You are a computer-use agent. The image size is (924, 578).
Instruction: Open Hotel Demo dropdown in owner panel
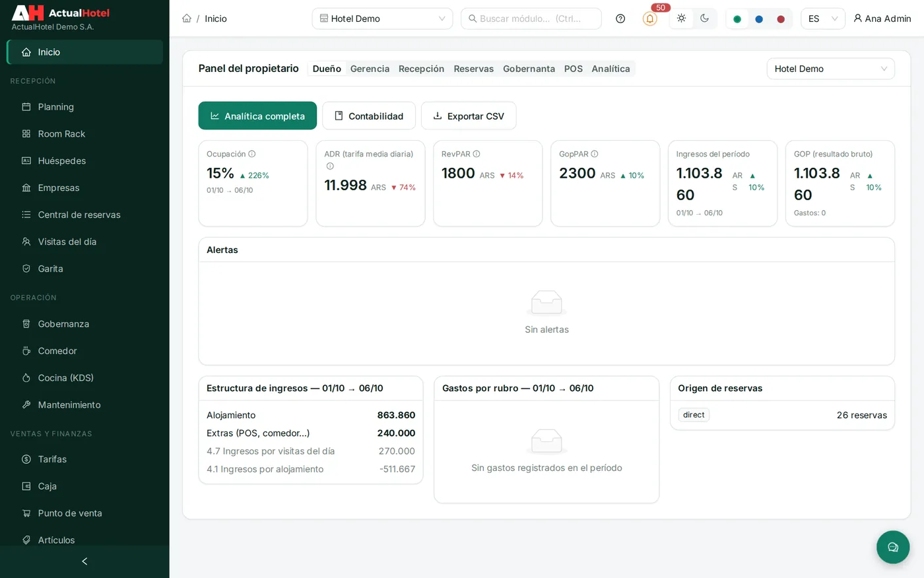(830, 69)
